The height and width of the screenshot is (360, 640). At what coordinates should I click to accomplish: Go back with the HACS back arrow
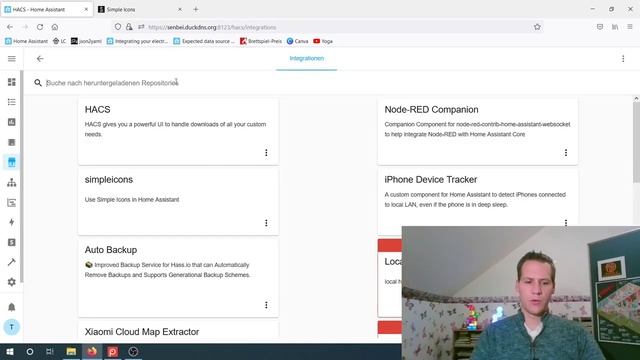40,59
